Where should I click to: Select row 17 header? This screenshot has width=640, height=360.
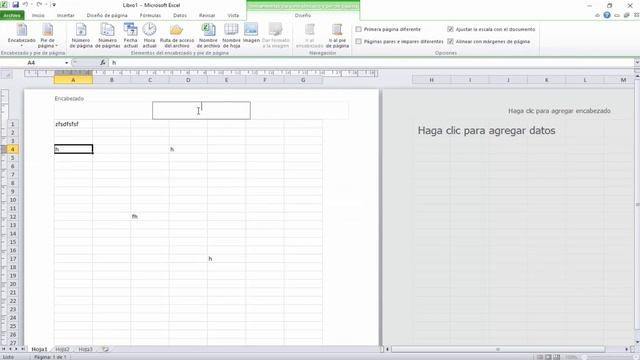pyautogui.click(x=12, y=259)
